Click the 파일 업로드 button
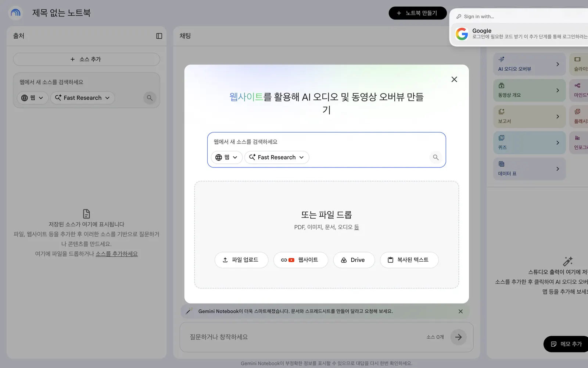The width and height of the screenshot is (588, 368). tap(241, 260)
